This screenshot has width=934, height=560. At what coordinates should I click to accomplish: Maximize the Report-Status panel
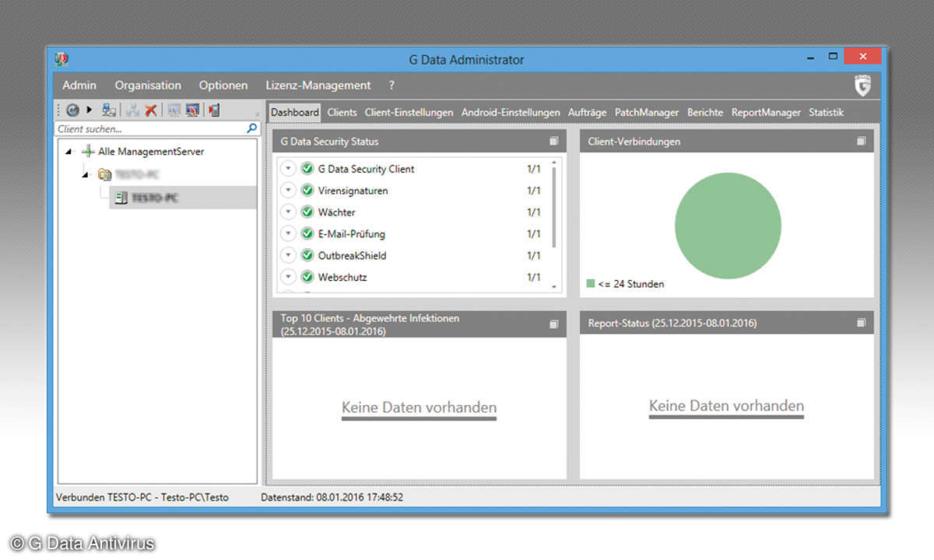click(861, 322)
